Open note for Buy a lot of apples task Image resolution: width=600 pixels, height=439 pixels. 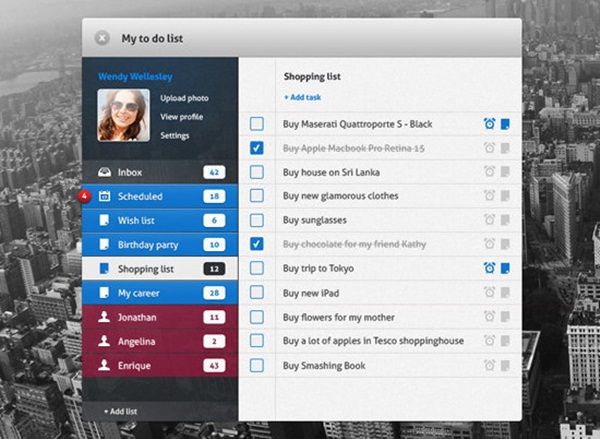coord(505,341)
